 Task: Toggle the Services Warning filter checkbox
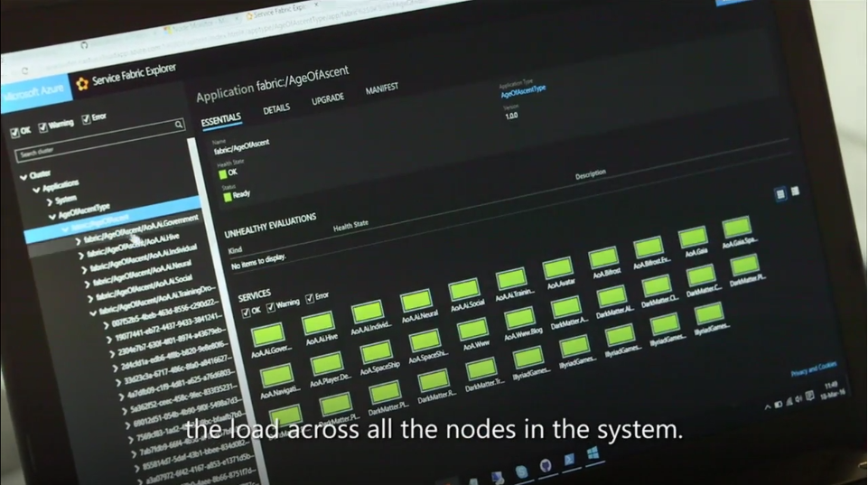[x=270, y=307]
